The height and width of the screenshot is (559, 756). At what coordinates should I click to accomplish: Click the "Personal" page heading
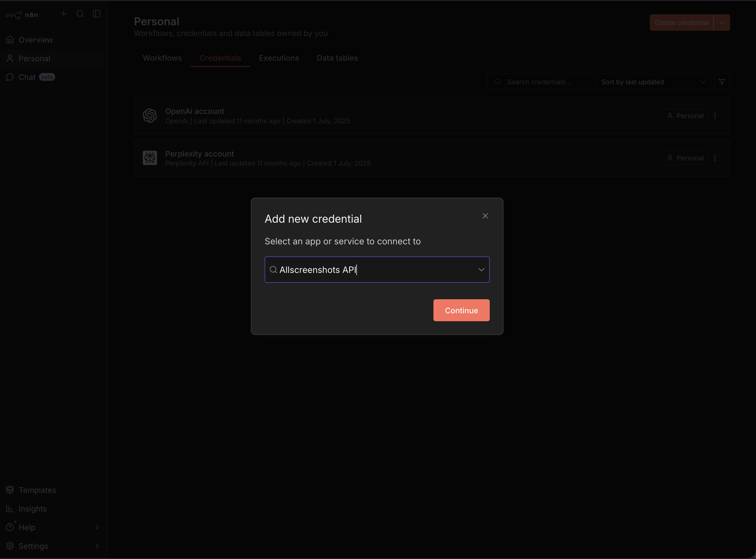pos(157,21)
